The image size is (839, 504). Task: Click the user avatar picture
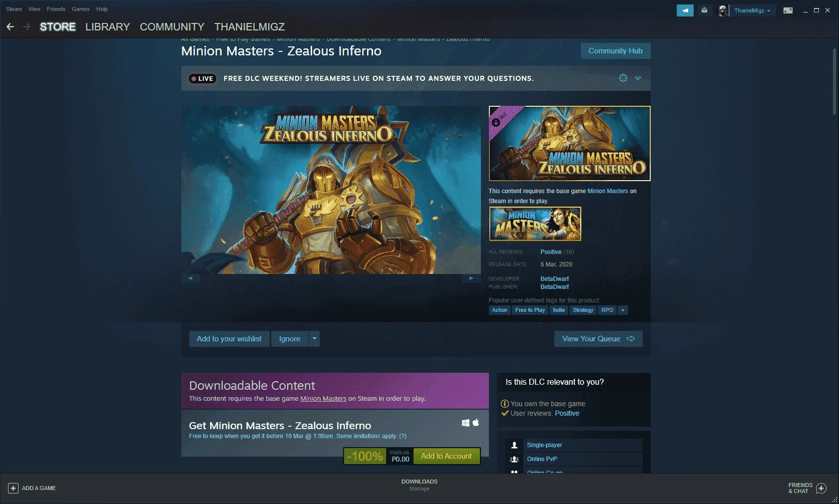(x=722, y=10)
